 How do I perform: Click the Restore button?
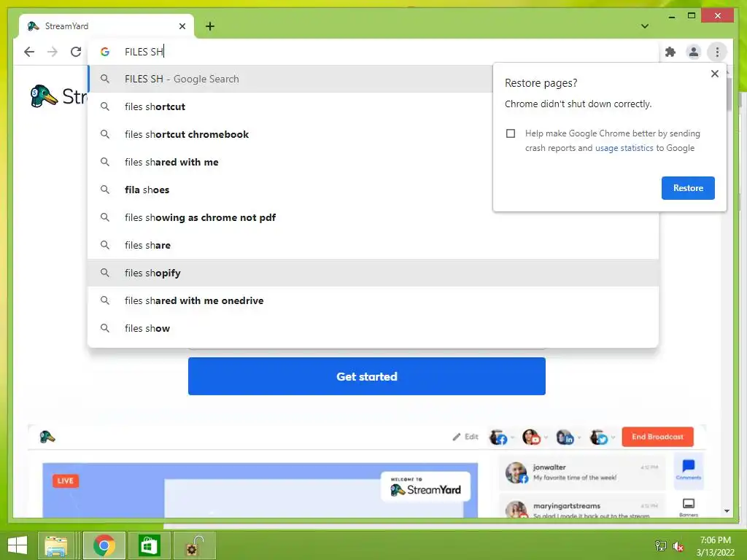[688, 188]
